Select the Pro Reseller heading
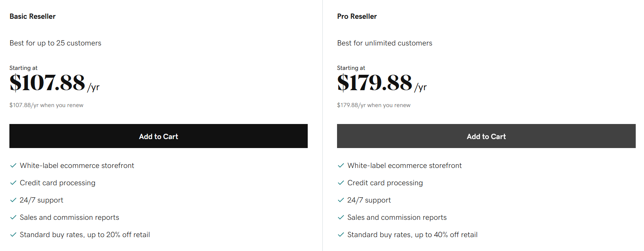Screen dimensions: 644x251 357,16
